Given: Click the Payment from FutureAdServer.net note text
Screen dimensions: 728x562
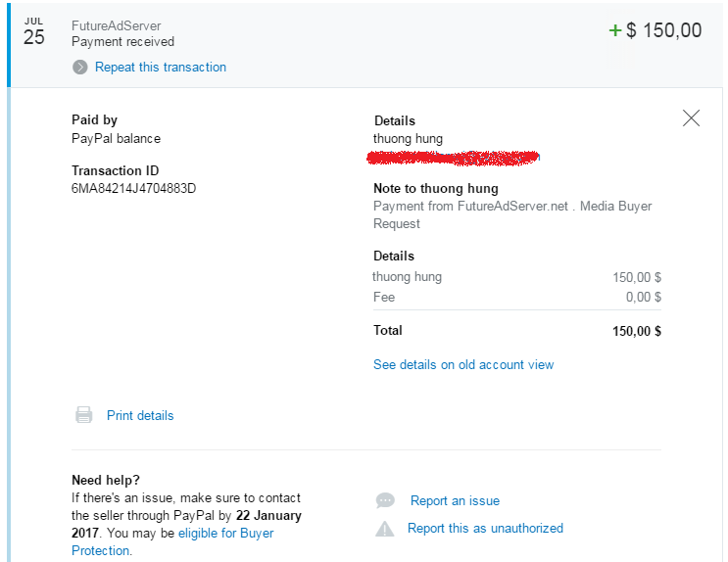Looking at the screenshot, I should pyautogui.click(x=512, y=214).
